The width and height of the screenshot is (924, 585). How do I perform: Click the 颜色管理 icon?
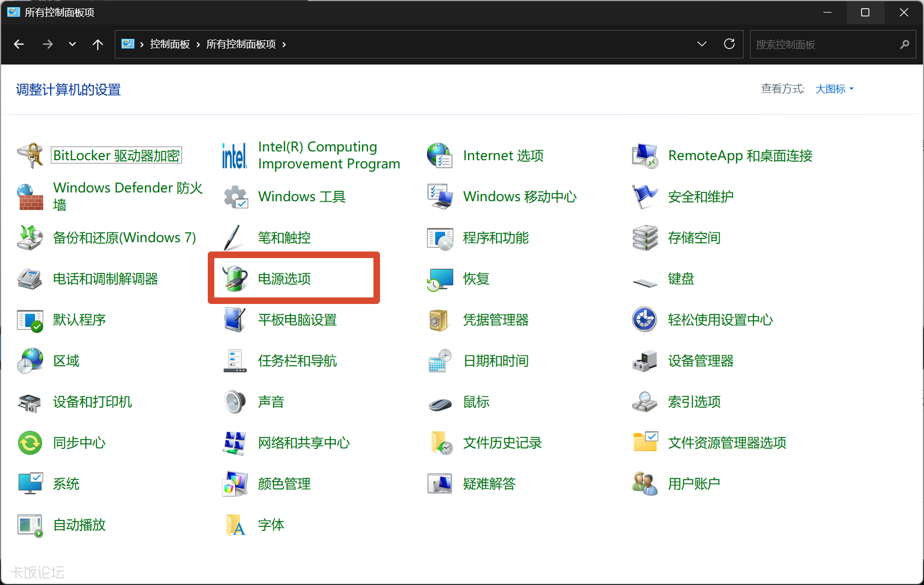point(235,484)
